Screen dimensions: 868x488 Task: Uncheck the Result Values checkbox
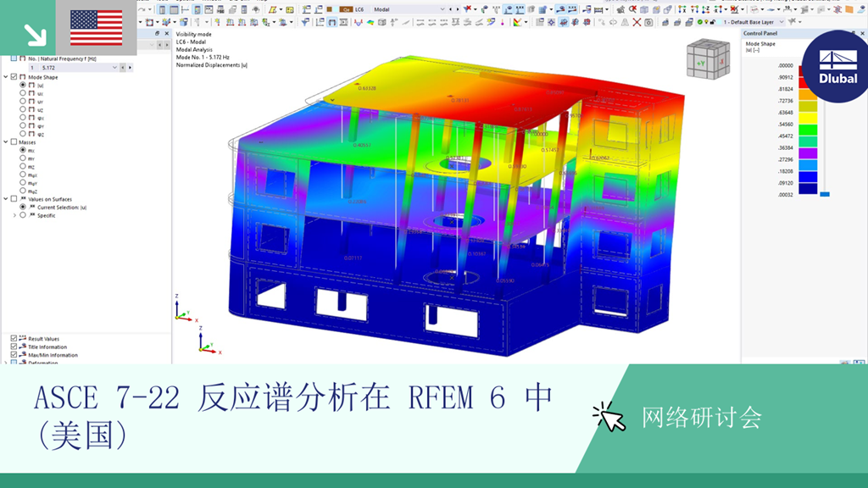click(14, 338)
